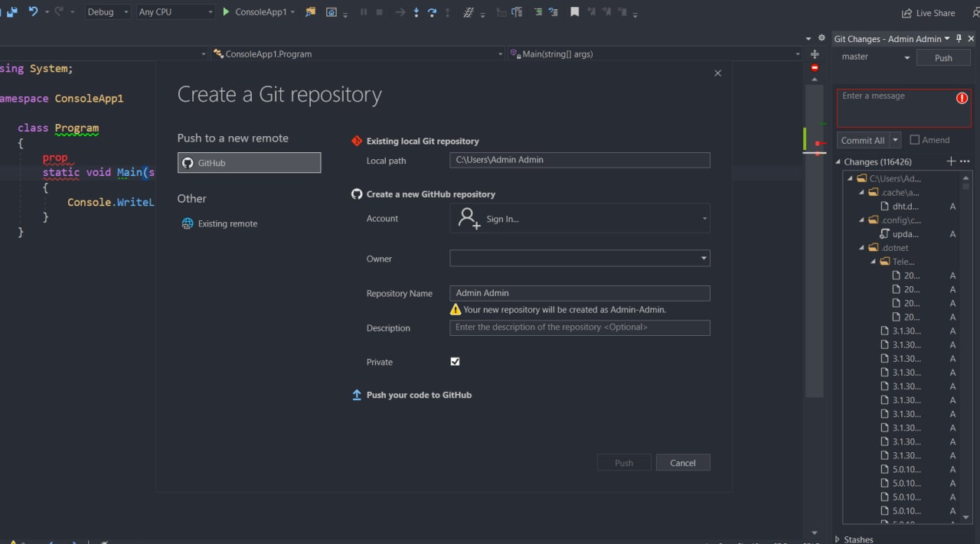The width and height of the screenshot is (980, 544).
Task: Click the Repository Name input field
Action: 580,293
